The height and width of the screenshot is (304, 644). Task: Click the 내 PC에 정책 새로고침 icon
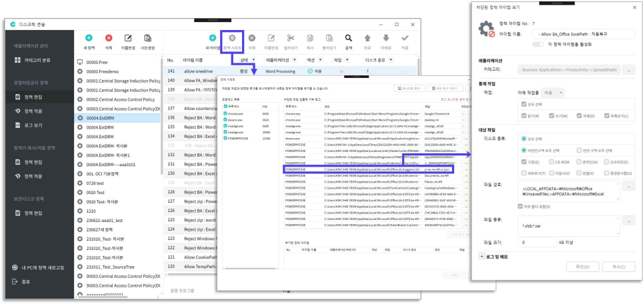click(15, 267)
